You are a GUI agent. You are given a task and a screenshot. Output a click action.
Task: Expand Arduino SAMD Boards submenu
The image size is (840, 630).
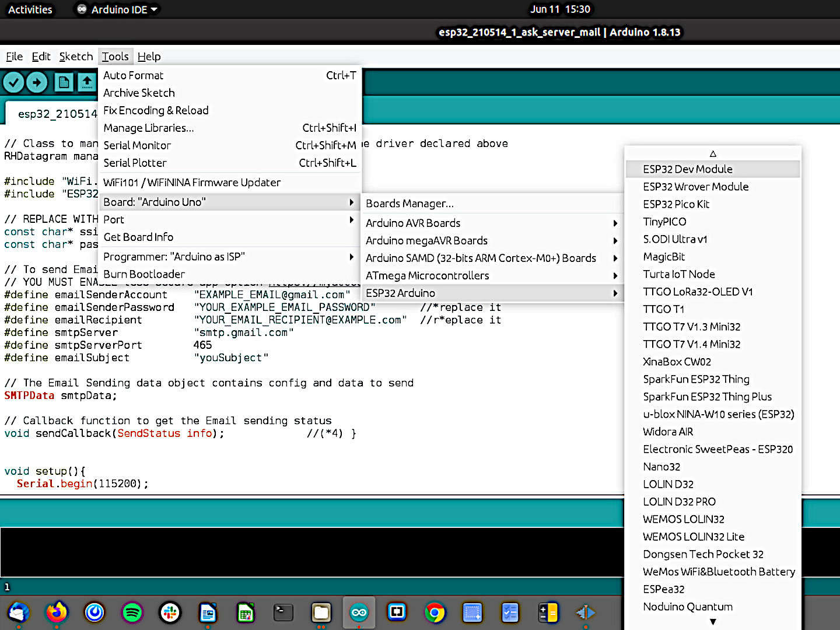tap(493, 258)
